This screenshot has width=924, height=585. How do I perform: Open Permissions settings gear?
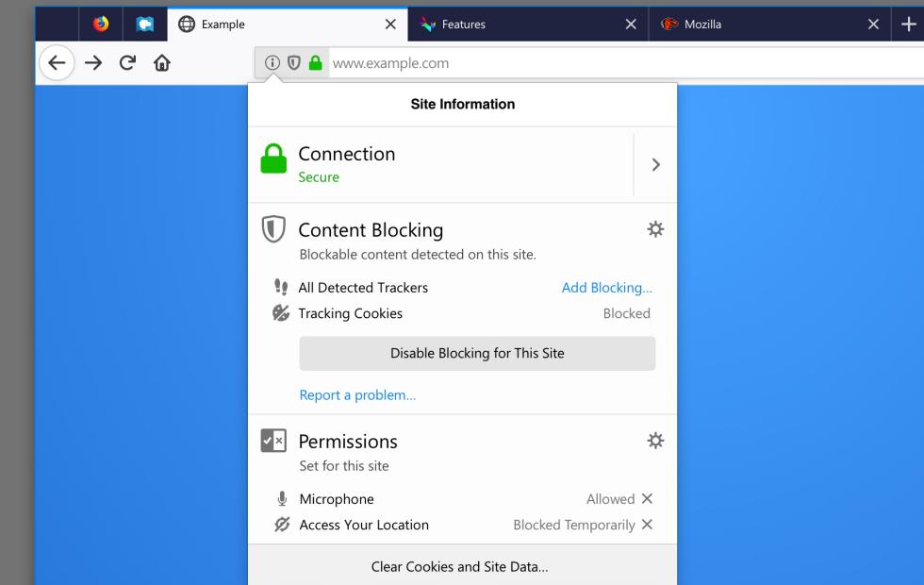655,441
